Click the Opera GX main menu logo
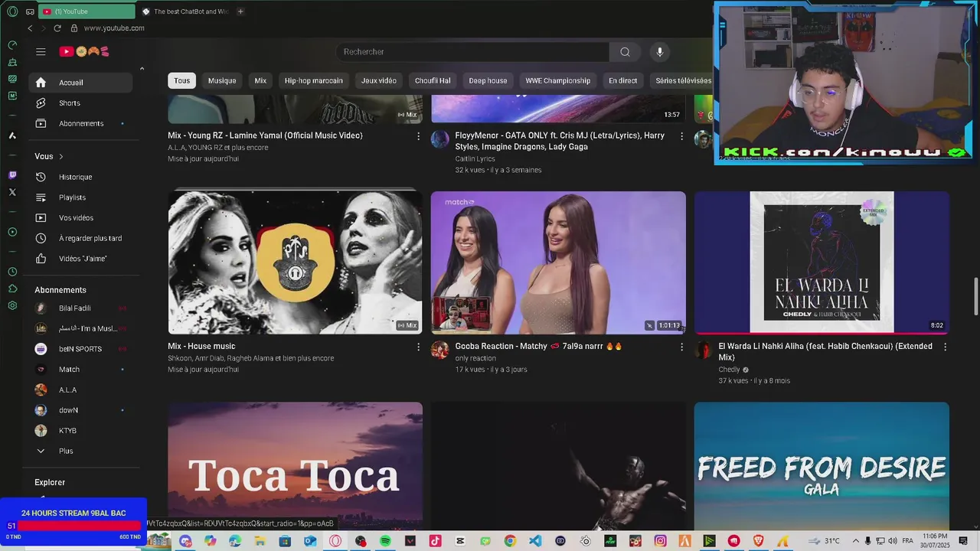The width and height of the screenshot is (980, 551). 12,11
